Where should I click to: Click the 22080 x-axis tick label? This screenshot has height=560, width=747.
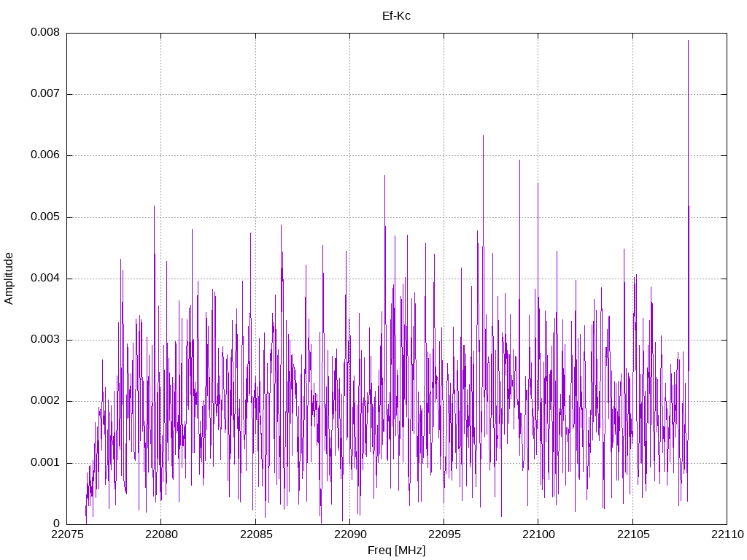click(161, 534)
